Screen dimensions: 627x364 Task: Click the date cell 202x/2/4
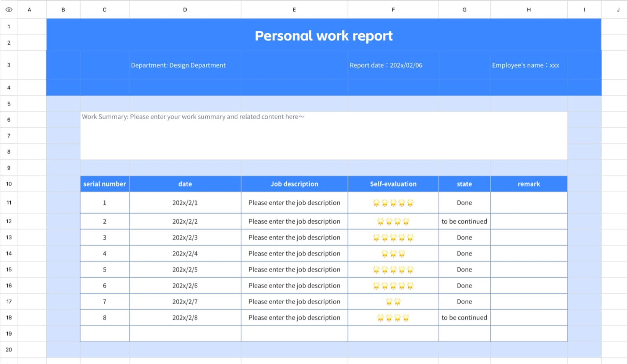[185, 253]
